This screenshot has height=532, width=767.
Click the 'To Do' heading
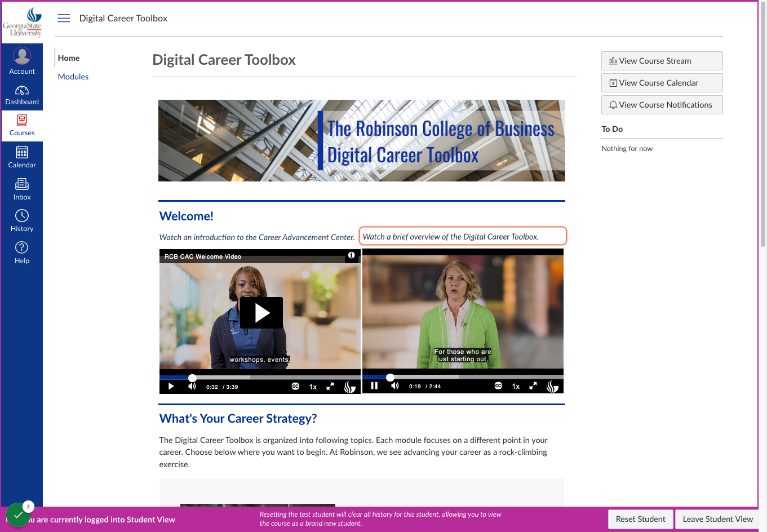click(612, 129)
